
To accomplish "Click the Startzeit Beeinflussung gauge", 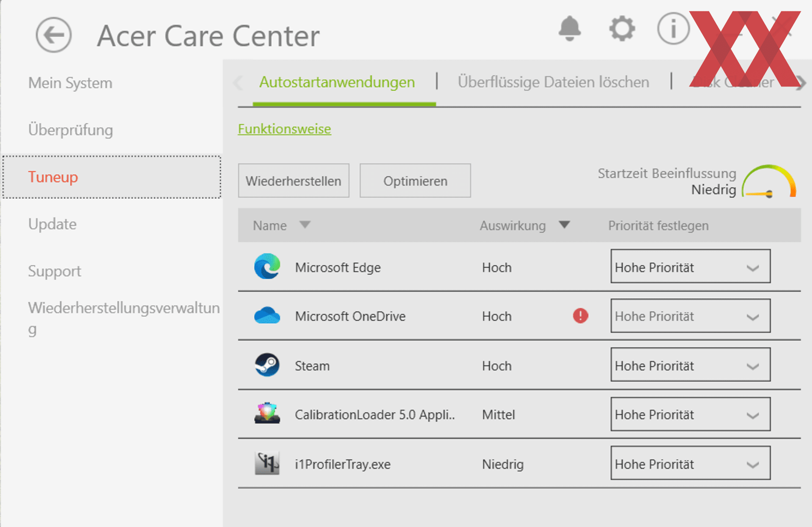I will (769, 181).
